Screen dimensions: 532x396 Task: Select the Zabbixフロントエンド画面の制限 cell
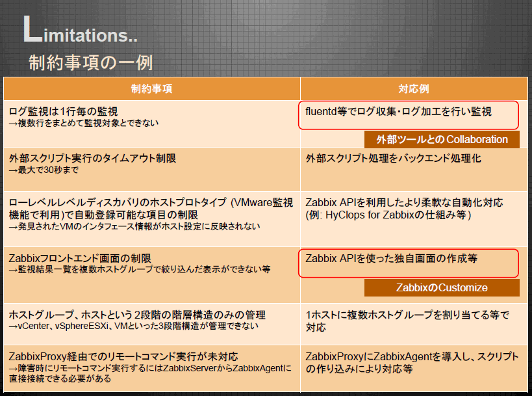pos(151,275)
